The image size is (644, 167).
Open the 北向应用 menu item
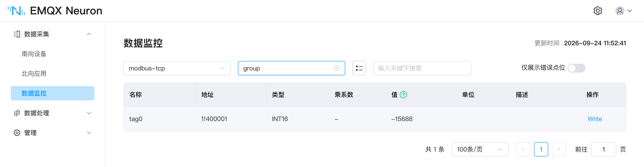point(53,74)
